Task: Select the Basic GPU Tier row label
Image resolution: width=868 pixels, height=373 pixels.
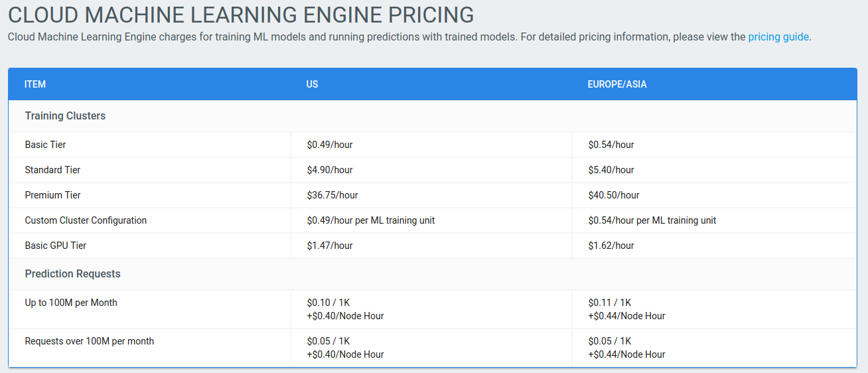Action: click(x=56, y=246)
